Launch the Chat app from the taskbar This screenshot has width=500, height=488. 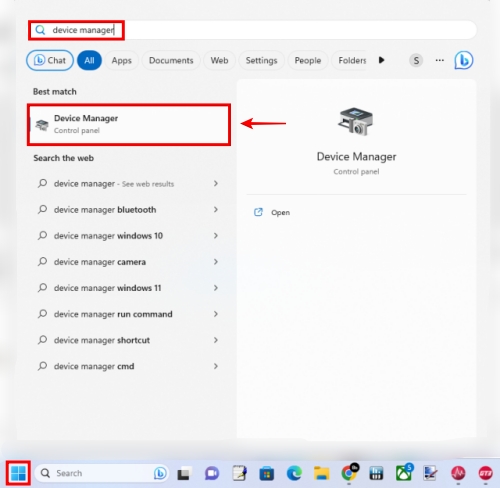[212, 473]
